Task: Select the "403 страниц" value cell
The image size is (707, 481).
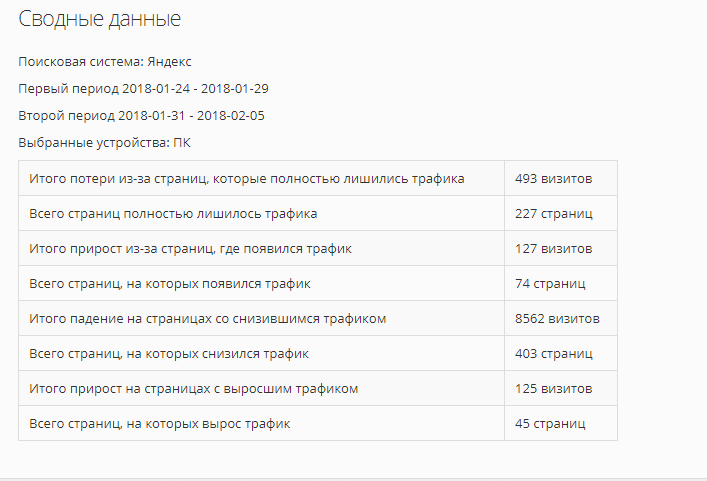Action: (554, 354)
